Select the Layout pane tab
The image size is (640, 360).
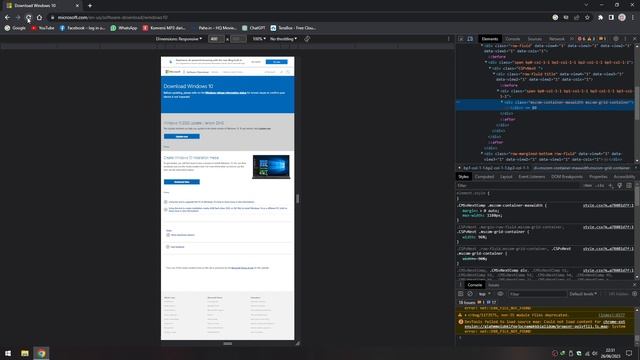pyautogui.click(x=506, y=177)
